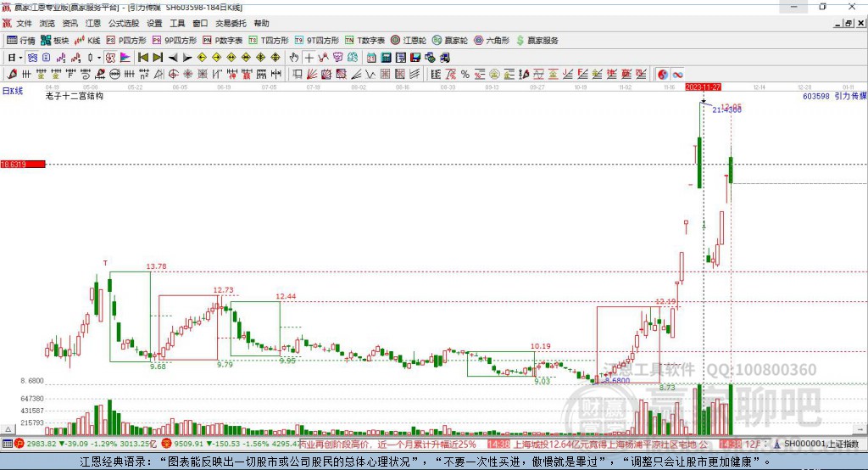Click the SH000001 上证指数 status entry
Screen dimensions: 868x470
[821, 444]
